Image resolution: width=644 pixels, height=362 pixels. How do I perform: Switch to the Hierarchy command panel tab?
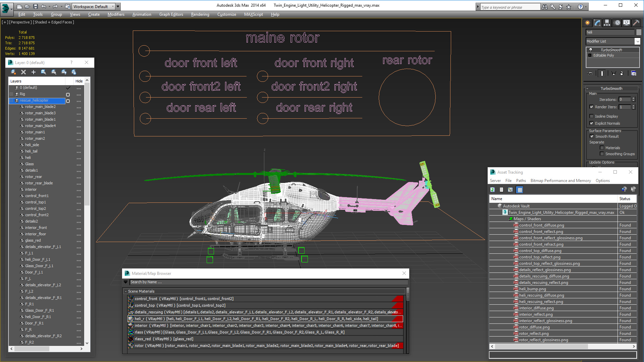(x=607, y=23)
